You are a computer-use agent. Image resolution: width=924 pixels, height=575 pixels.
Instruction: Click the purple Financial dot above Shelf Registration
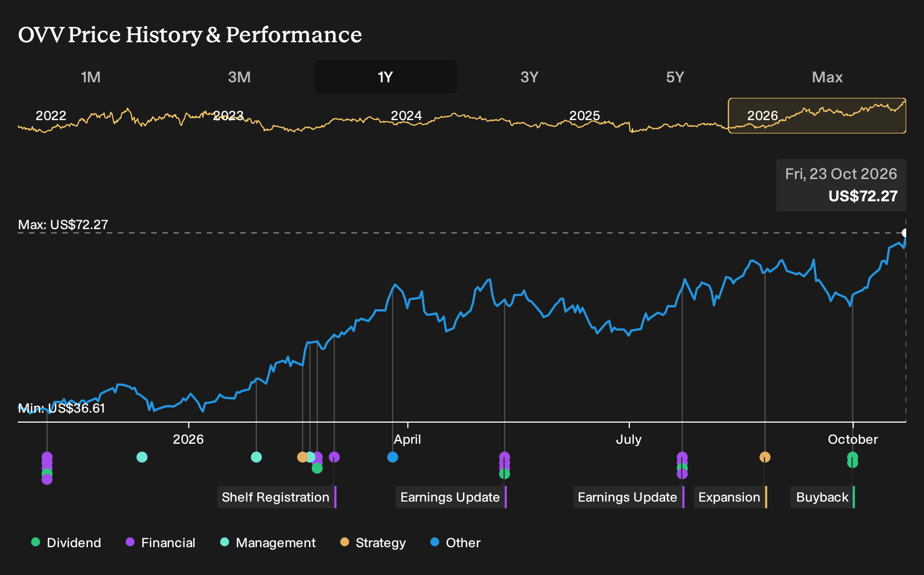(334, 457)
